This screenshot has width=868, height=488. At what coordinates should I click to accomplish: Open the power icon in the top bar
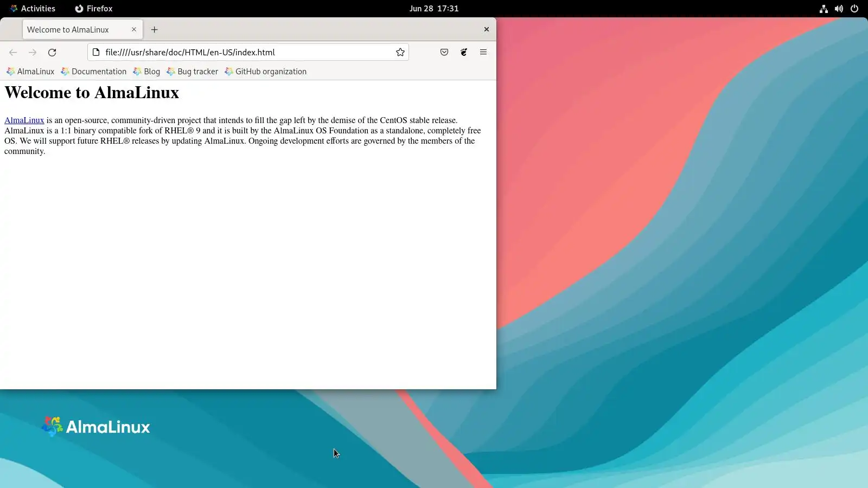coord(854,9)
